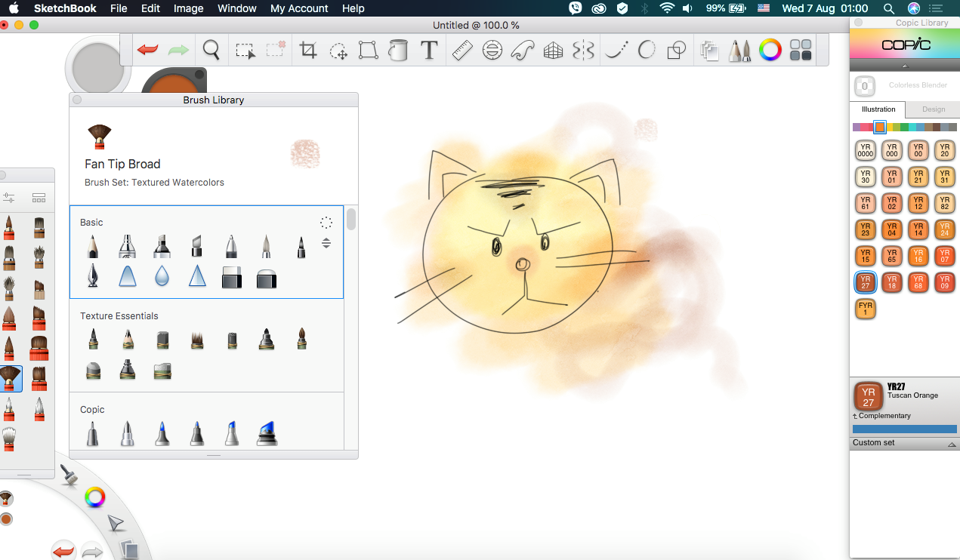Image resolution: width=960 pixels, height=560 pixels.
Task: Click the Complementary color link
Action: click(x=884, y=416)
